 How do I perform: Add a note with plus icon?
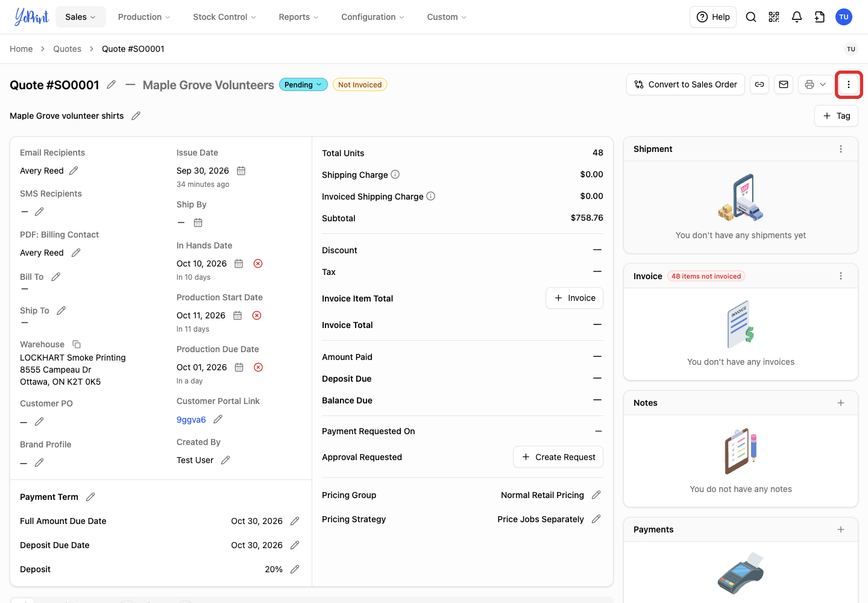841,403
